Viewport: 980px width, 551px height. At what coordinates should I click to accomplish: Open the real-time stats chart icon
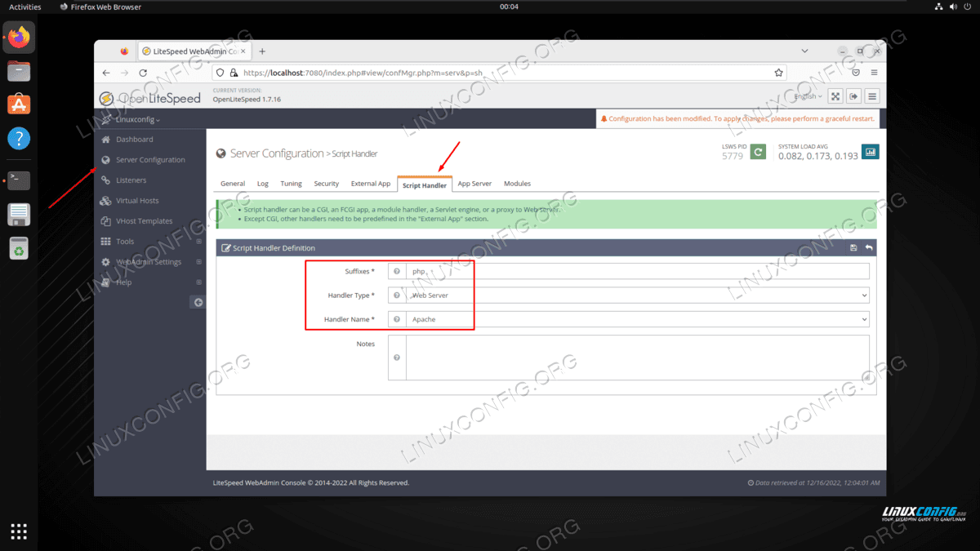(871, 152)
